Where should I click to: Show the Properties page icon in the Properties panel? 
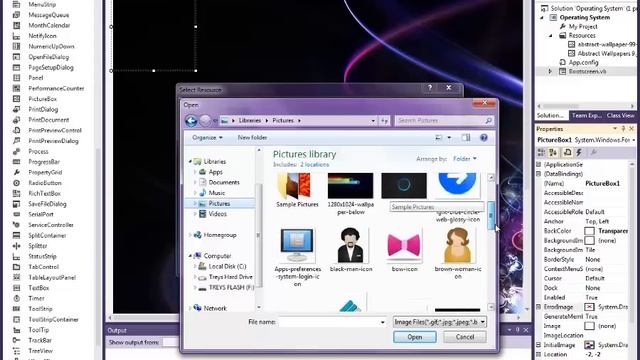(594, 153)
